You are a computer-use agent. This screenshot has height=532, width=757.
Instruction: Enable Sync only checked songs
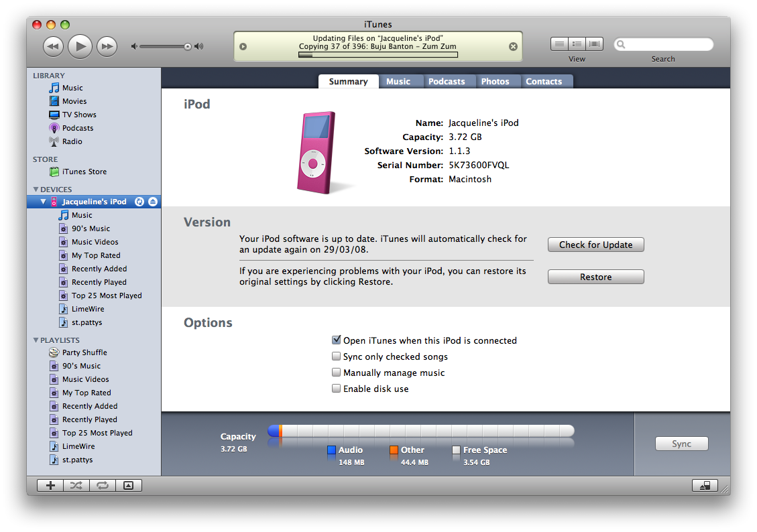coord(337,356)
